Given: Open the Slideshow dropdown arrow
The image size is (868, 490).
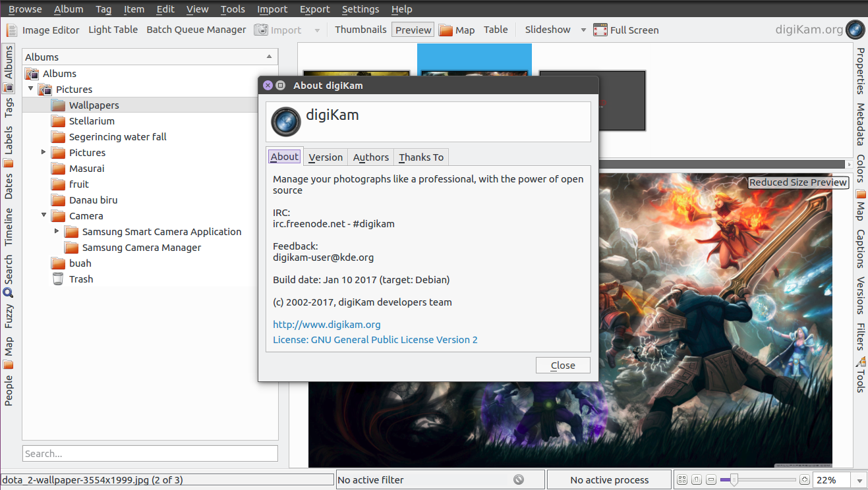Looking at the screenshot, I should pyautogui.click(x=583, y=30).
